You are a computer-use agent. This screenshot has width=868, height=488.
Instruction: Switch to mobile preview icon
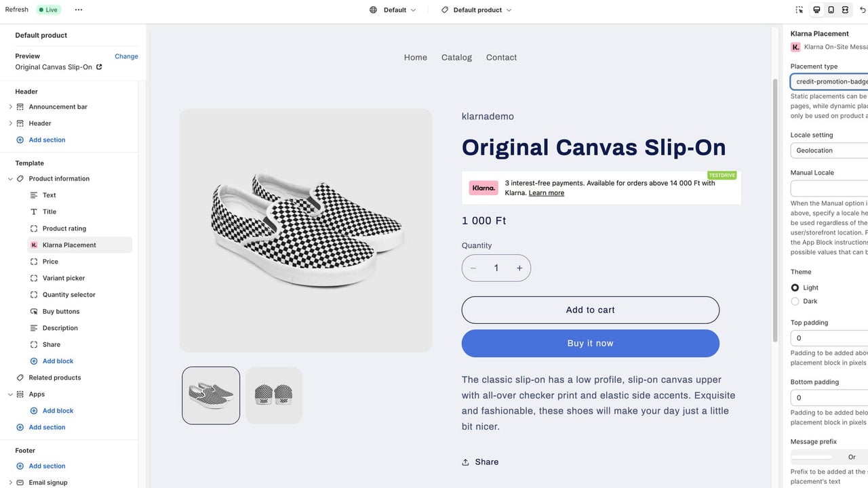click(831, 10)
